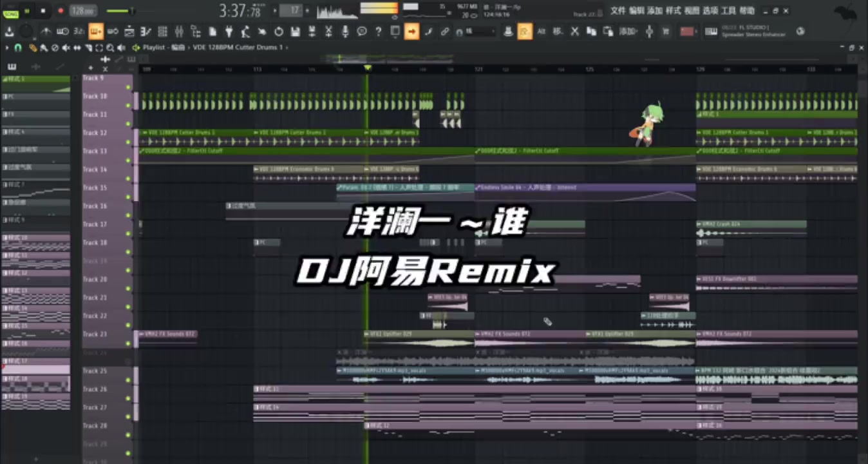Click the Track 16 header label
Screen dimensions: 868x464
click(x=95, y=206)
